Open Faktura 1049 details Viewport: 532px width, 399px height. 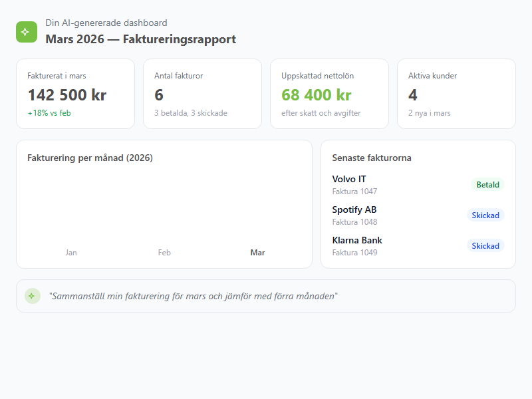click(354, 252)
